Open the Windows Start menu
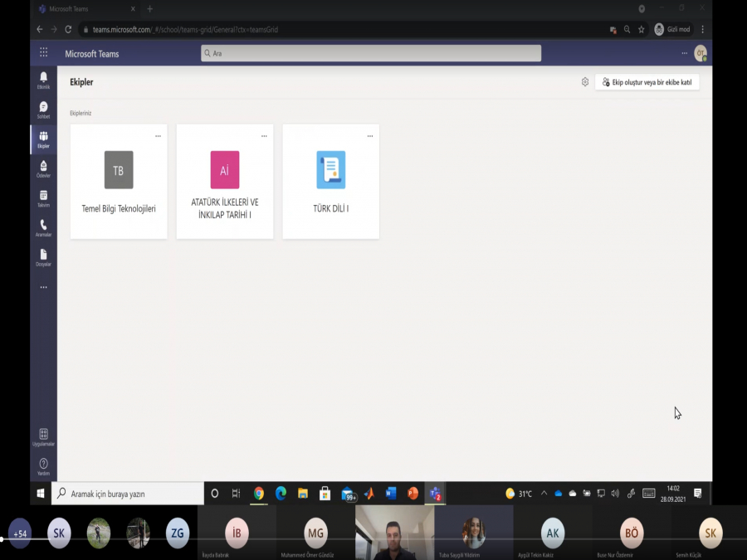This screenshot has height=560, width=747. point(41,494)
